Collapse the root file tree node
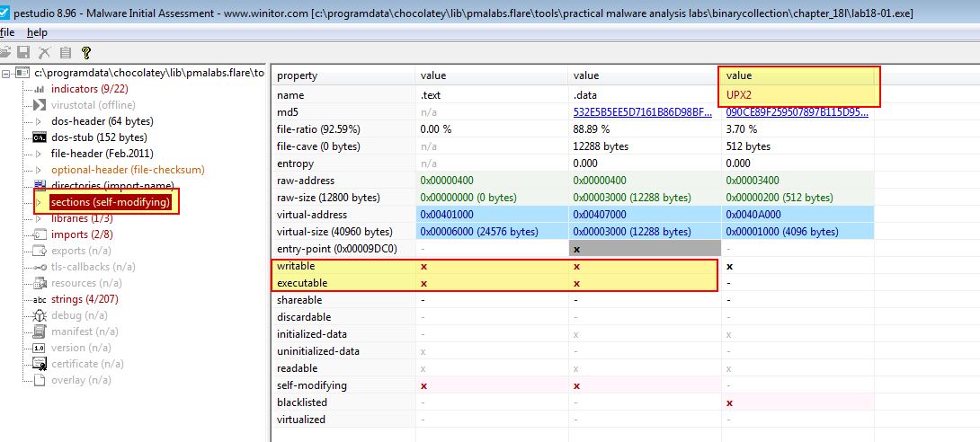Image resolution: width=980 pixels, height=442 pixels. click(x=7, y=73)
